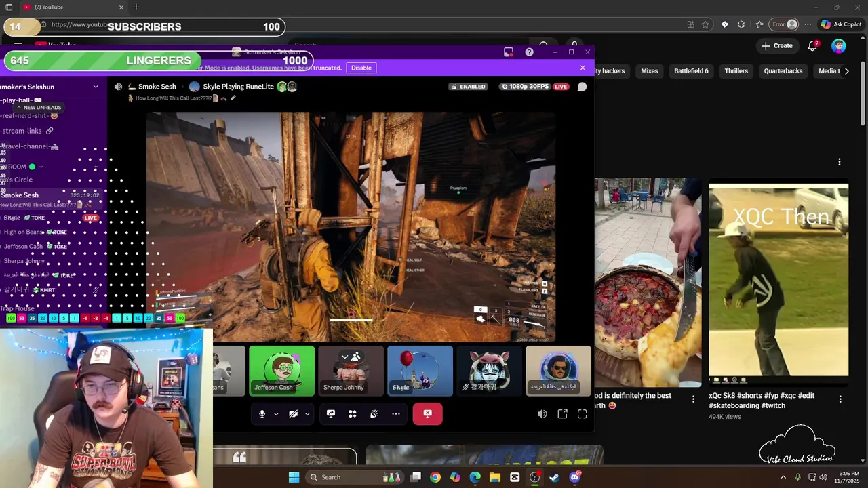Select Jeffeson Cash participant tile
868x488 pixels.
(281, 371)
